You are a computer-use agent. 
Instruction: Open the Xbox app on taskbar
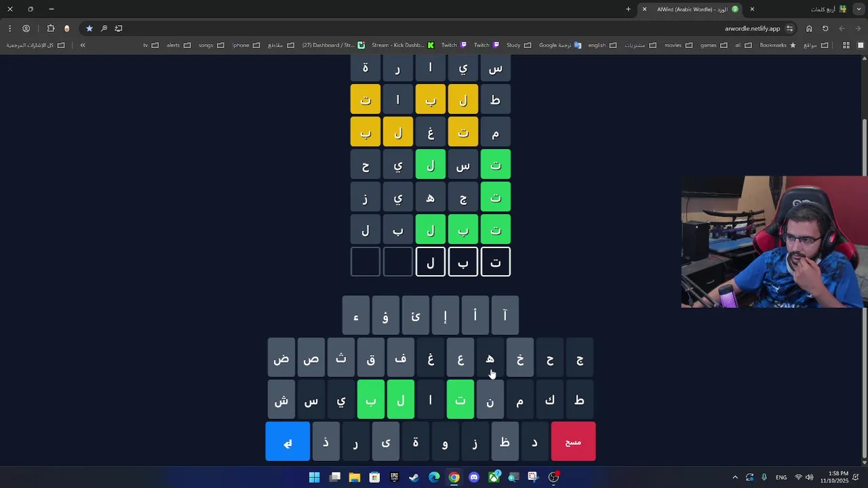click(x=494, y=477)
